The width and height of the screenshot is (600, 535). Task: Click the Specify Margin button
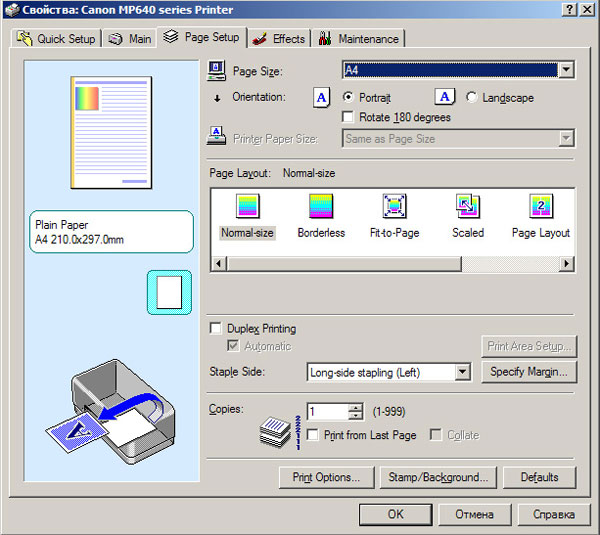[x=529, y=372]
